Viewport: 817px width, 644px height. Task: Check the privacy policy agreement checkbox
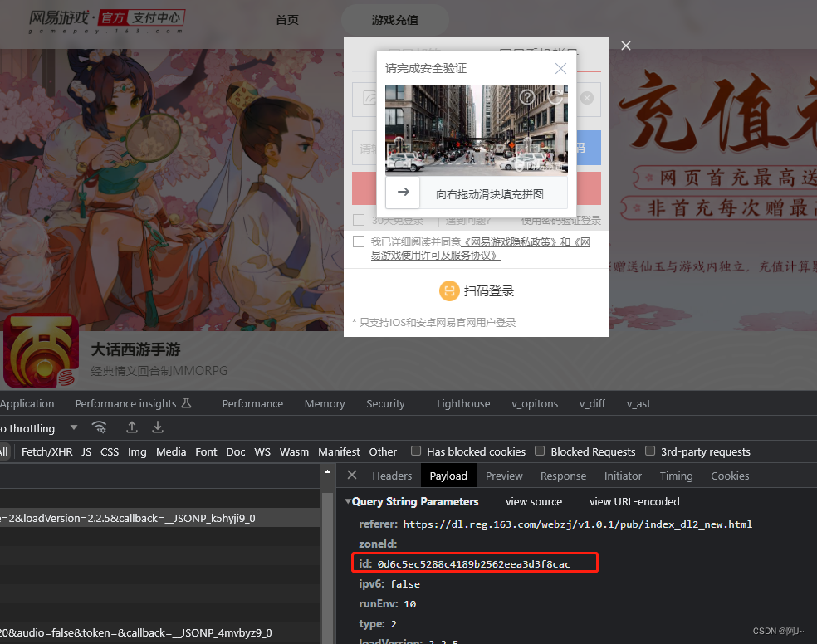(x=359, y=242)
